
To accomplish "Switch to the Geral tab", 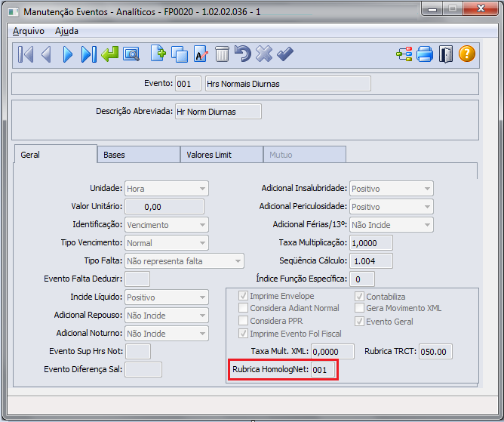I will click(x=56, y=155).
